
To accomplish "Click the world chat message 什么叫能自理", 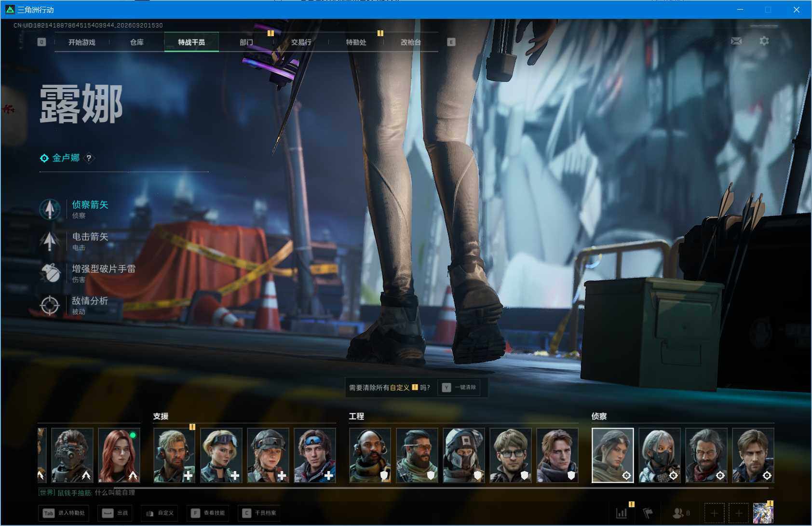I will pos(115,492).
